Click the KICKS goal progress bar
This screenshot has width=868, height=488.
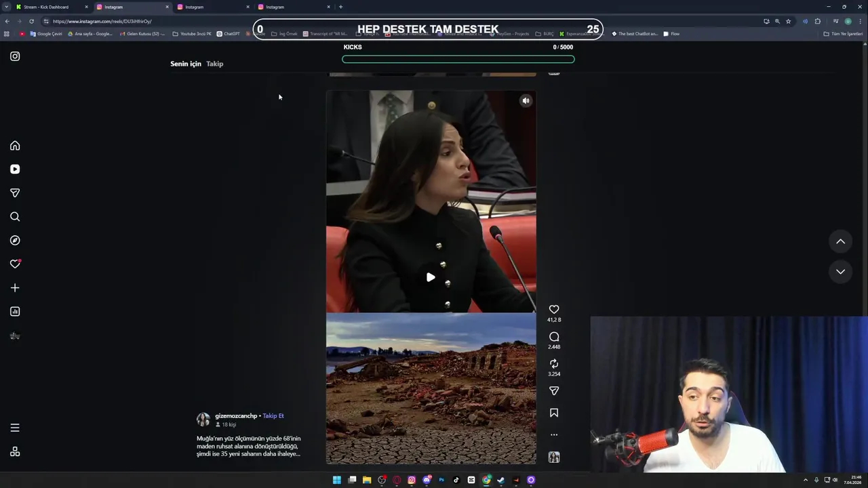458,59
